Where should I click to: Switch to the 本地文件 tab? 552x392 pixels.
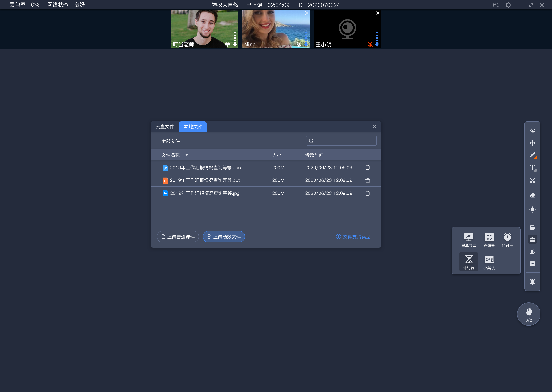click(x=192, y=127)
